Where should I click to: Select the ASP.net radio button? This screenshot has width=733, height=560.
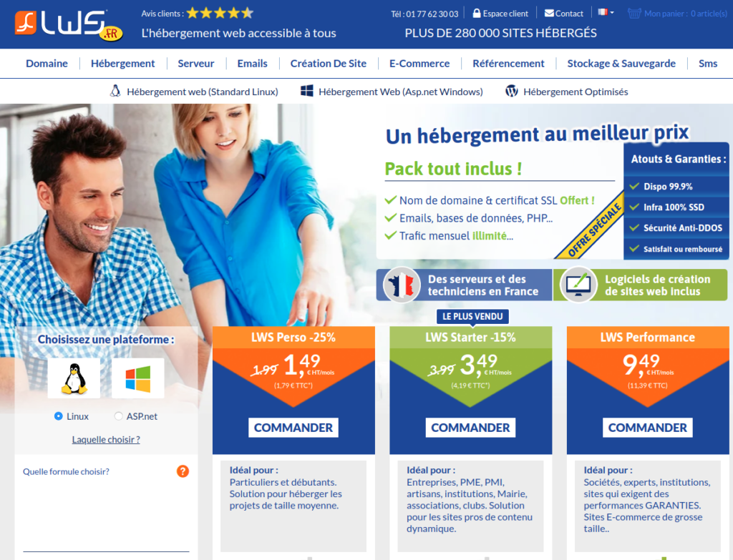click(x=118, y=416)
